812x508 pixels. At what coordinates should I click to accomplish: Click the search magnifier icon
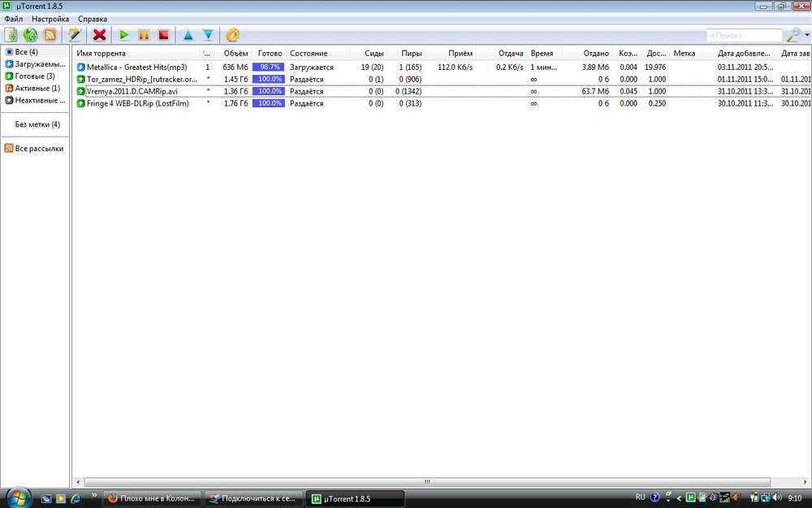point(793,35)
